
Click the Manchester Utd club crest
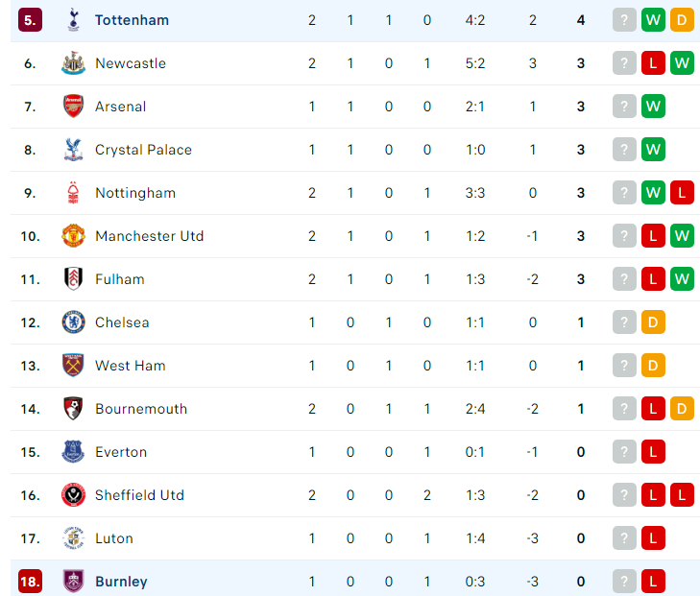[73, 235]
